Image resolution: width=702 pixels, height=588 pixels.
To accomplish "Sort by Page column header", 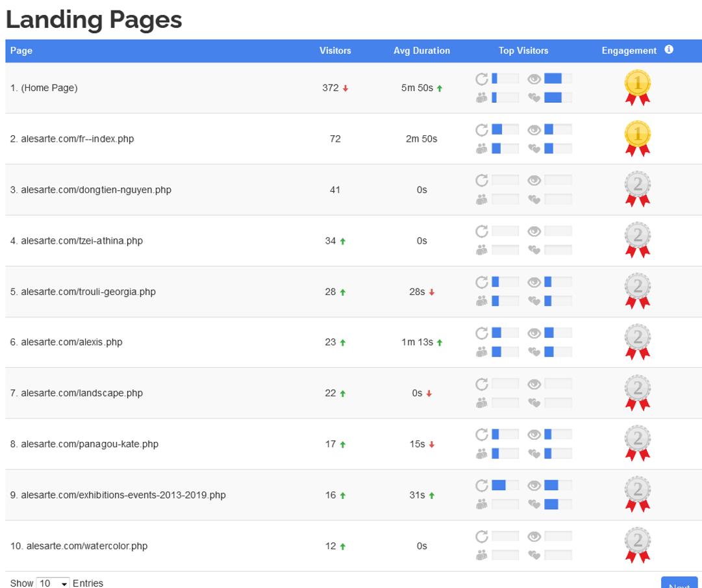I will tap(21, 50).
